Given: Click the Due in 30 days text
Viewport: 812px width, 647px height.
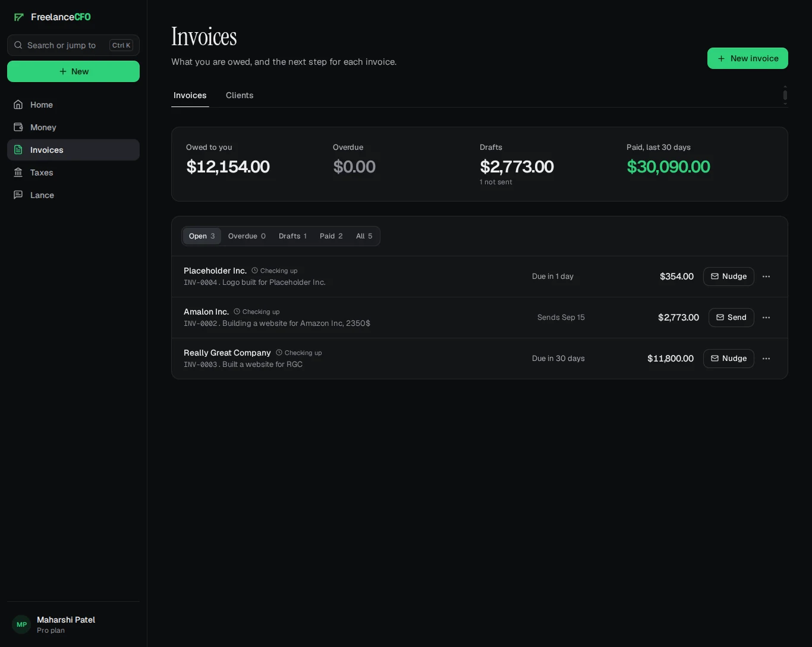Looking at the screenshot, I should click(x=558, y=359).
